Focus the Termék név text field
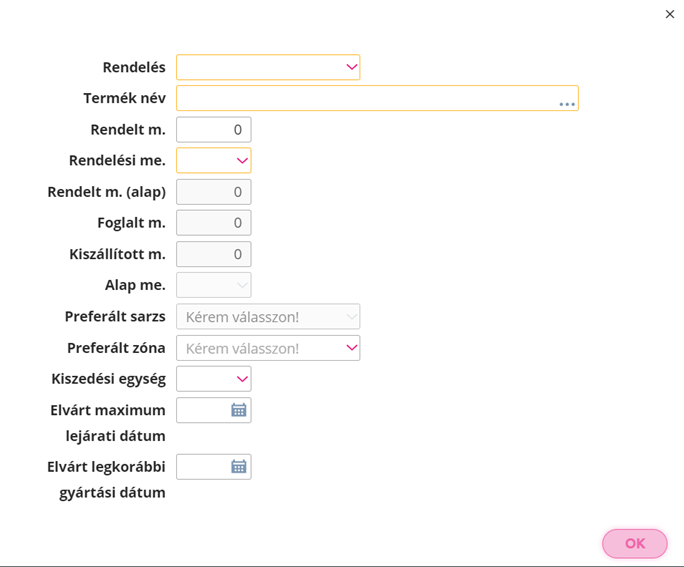This screenshot has height=567, width=684. coord(377,98)
